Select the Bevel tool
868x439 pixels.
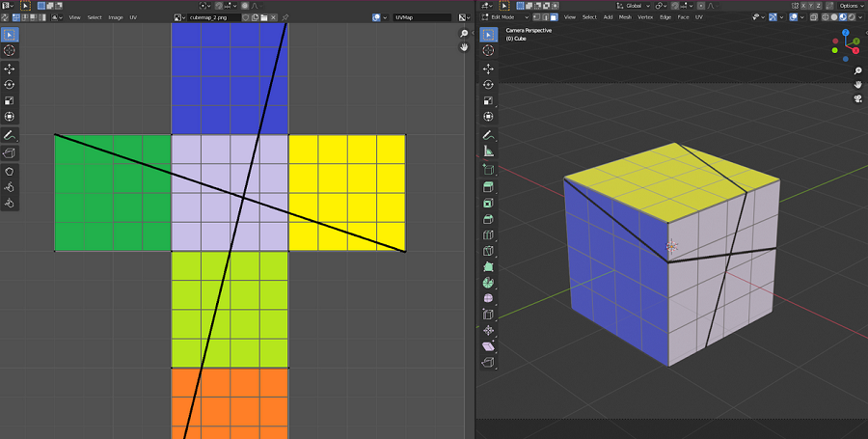click(x=488, y=219)
